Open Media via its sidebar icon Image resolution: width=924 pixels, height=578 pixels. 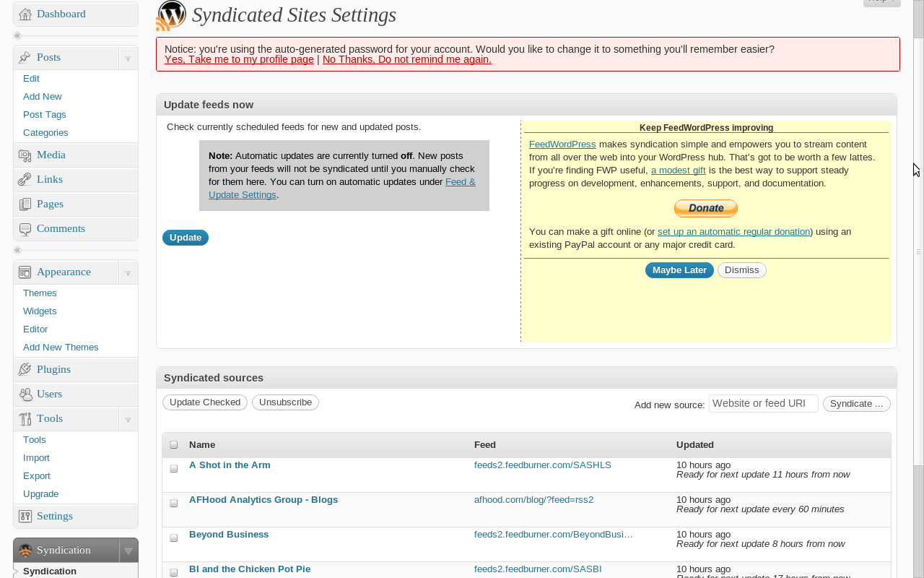pos(25,155)
